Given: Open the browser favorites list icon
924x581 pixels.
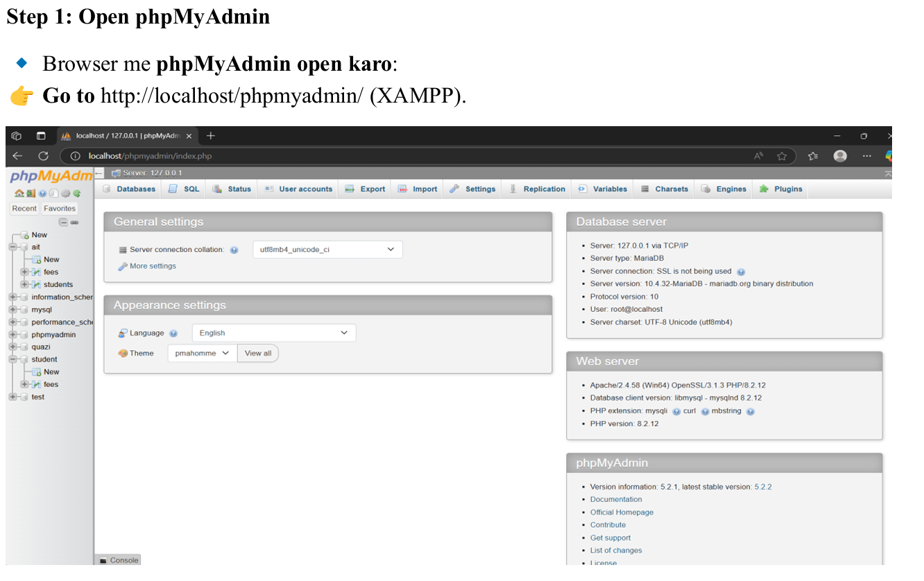Looking at the screenshot, I should point(813,156).
